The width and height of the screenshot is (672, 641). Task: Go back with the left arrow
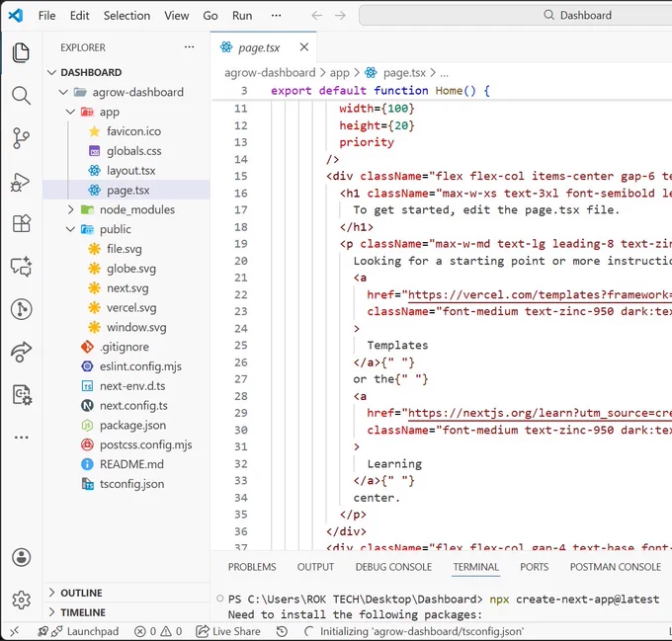[316, 16]
